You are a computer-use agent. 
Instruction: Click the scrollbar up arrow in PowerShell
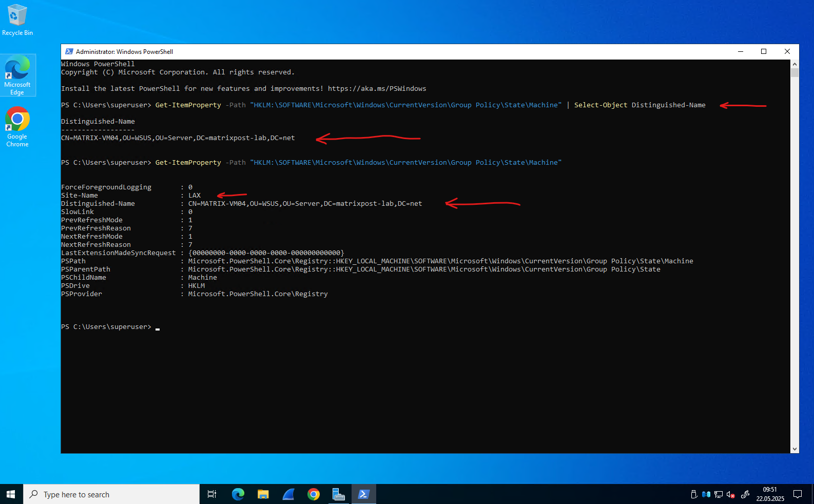794,64
